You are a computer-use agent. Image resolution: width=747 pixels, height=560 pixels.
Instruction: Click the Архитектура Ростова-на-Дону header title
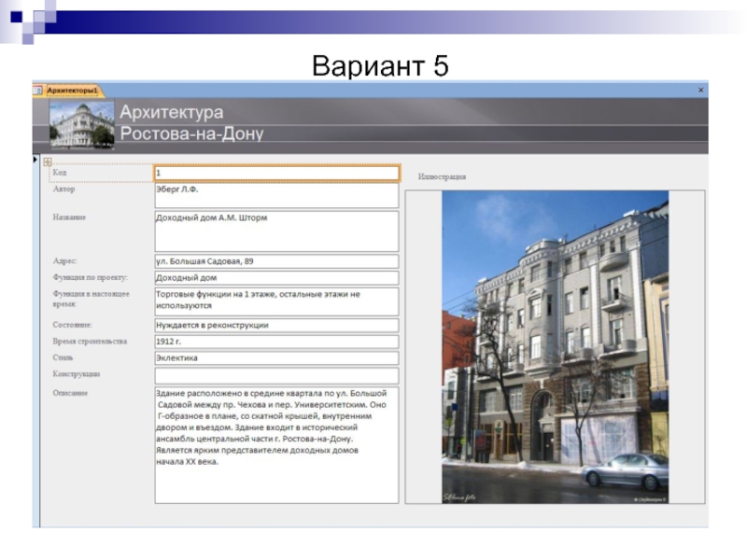point(190,123)
